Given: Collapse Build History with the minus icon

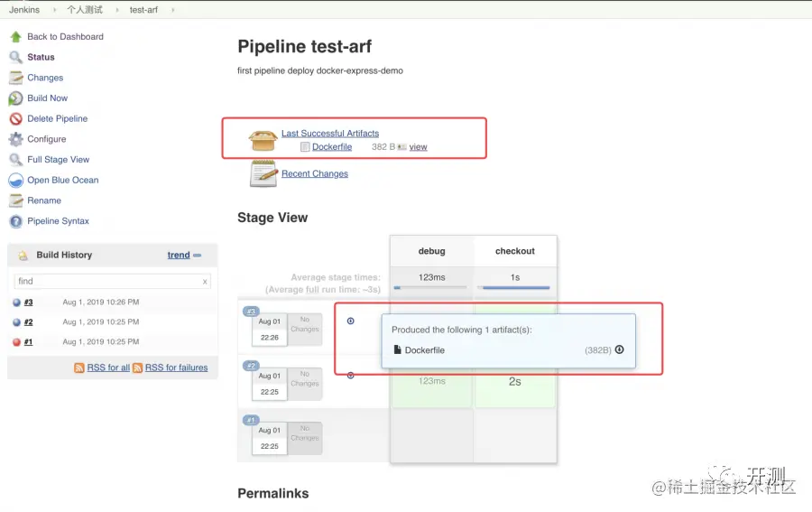Looking at the screenshot, I should (198, 256).
